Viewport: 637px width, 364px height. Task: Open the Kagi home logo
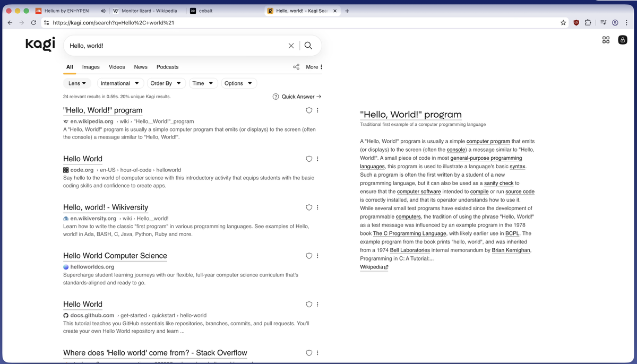(x=39, y=44)
